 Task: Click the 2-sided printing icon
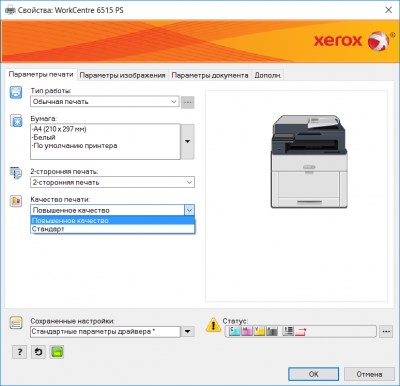pos(16,173)
